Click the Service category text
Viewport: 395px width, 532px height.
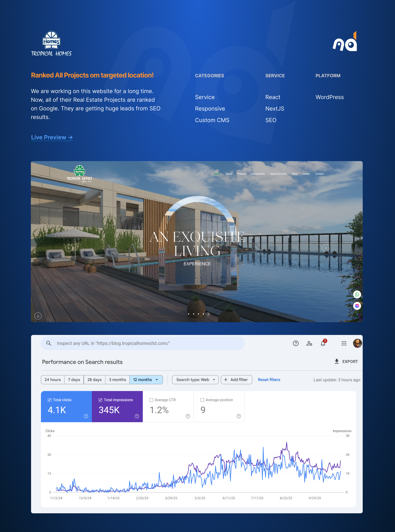click(x=205, y=97)
